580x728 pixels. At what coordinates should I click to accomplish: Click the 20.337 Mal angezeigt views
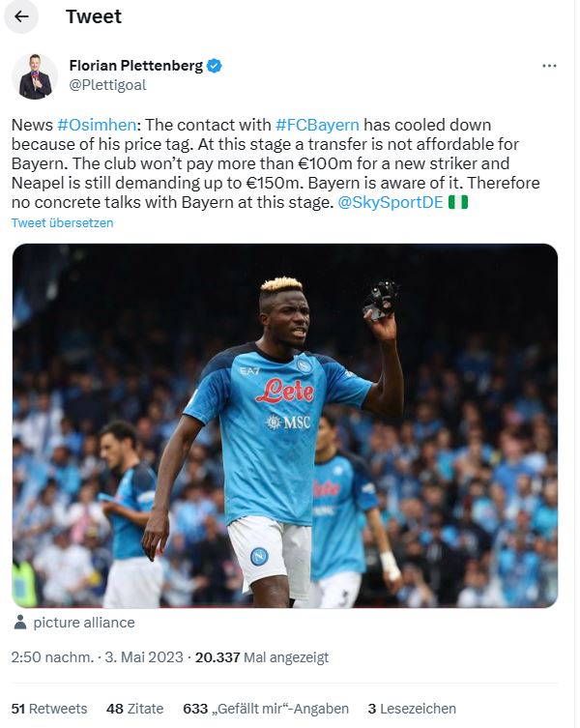262,657
